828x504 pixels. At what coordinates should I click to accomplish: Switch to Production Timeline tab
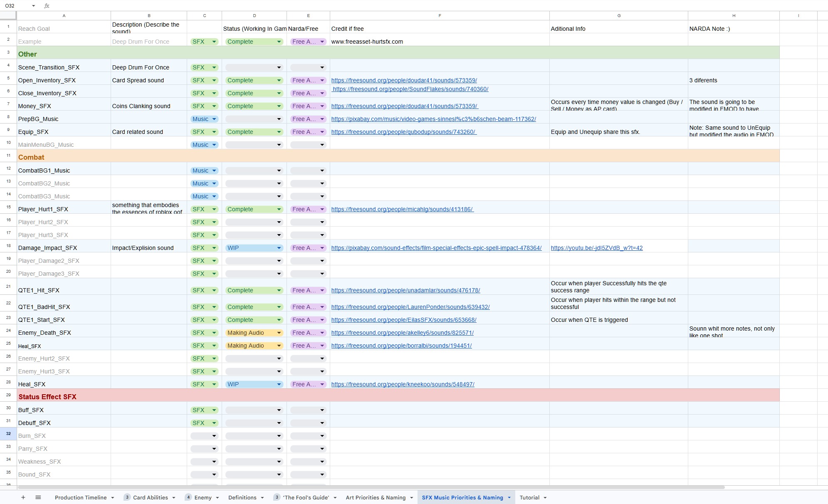tap(81, 497)
